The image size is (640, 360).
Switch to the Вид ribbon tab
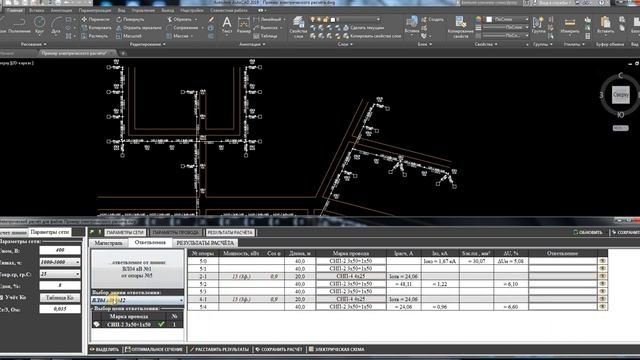coord(122,10)
